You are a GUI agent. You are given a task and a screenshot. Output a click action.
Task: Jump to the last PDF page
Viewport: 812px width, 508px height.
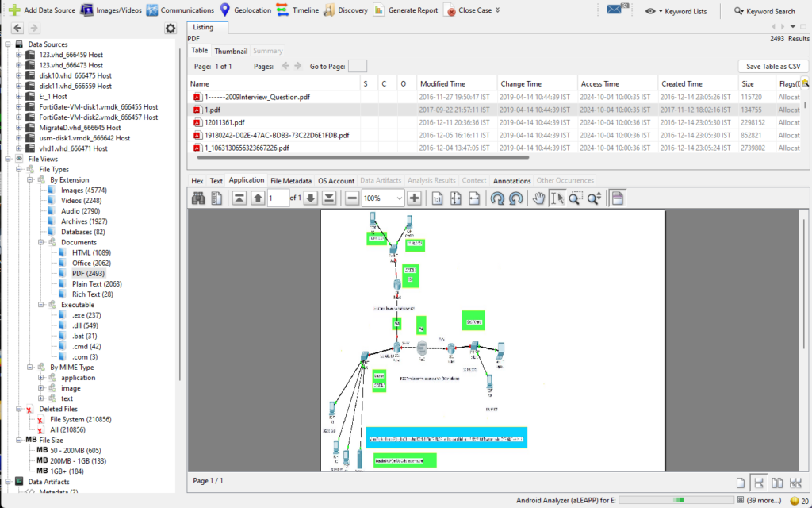[x=329, y=198]
